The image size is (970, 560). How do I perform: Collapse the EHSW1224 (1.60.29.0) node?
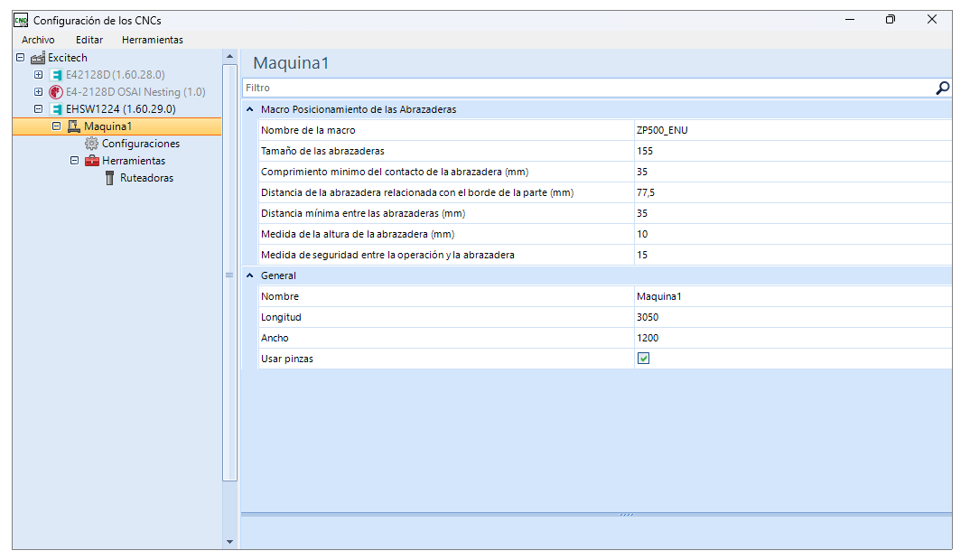pos(38,109)
